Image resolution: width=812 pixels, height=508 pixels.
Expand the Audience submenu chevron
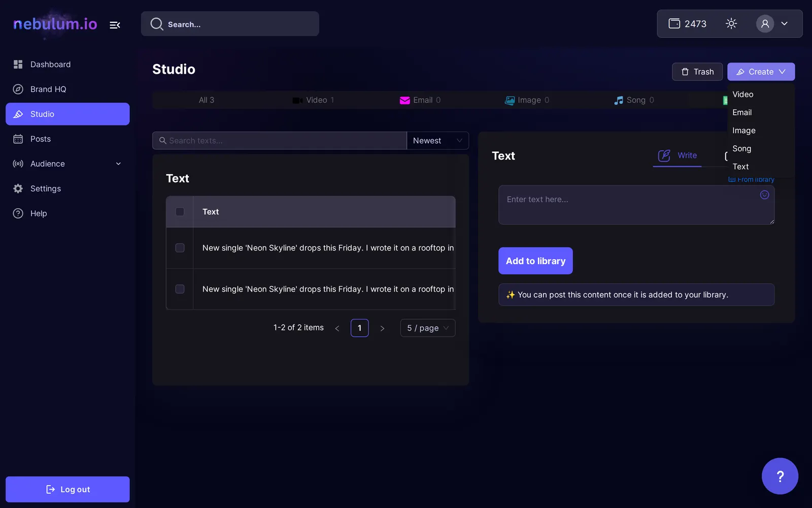118,164
